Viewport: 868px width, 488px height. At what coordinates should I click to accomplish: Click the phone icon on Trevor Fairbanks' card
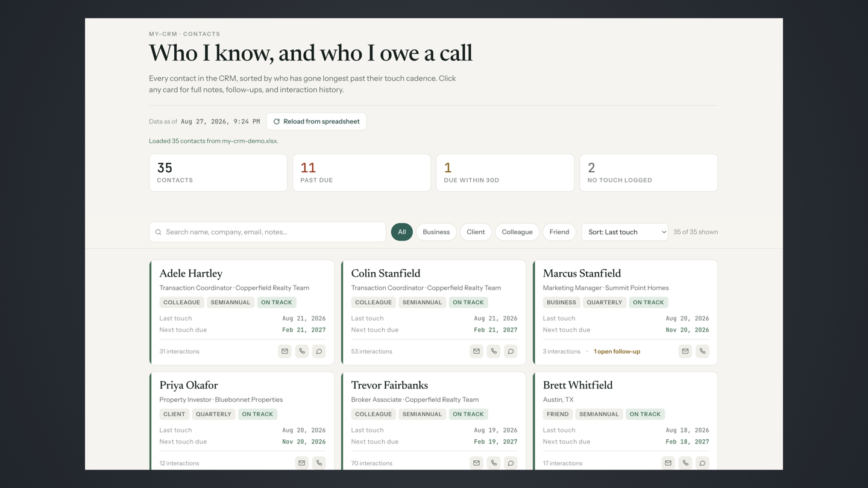tap(494, 463)
